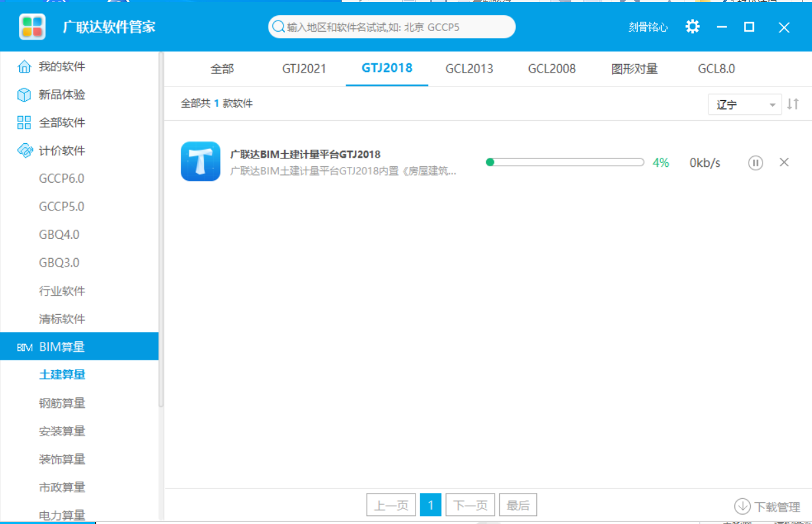
Task: Click the software search input field
Action: click(392, 27)
